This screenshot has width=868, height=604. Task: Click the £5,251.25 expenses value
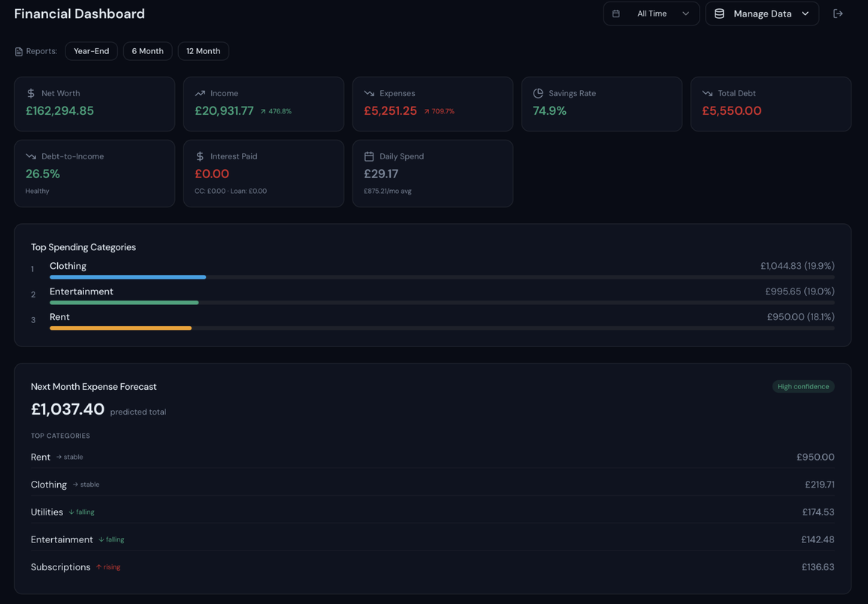click(390, 110)
